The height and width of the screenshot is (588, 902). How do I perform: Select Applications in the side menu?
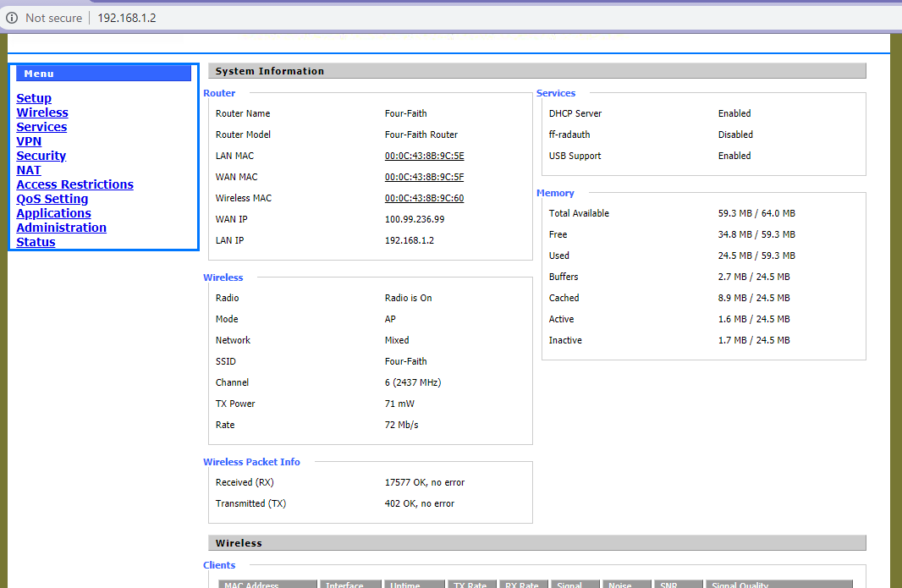point(53,213)
